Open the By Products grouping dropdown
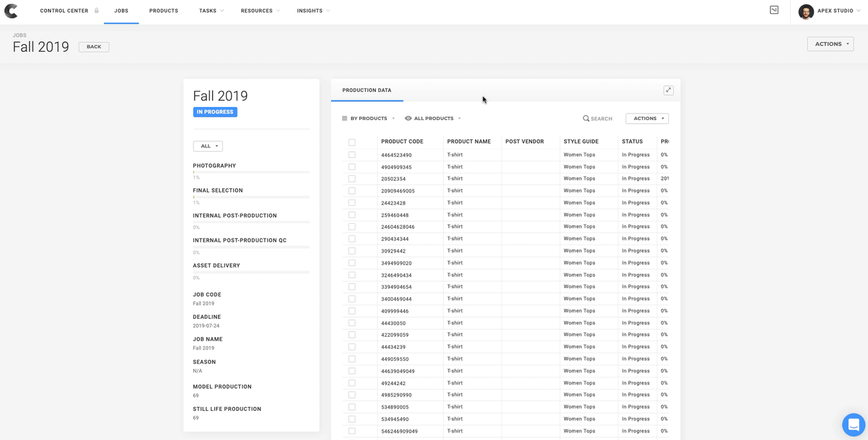The width and height of the screenshot is (868, 440). coord(369,119)
